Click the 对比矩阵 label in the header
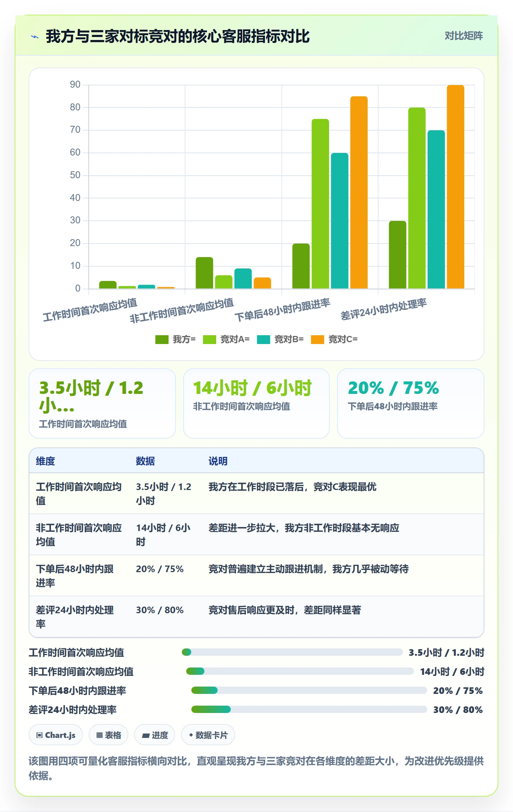513x812 pixels. point(464,36)
